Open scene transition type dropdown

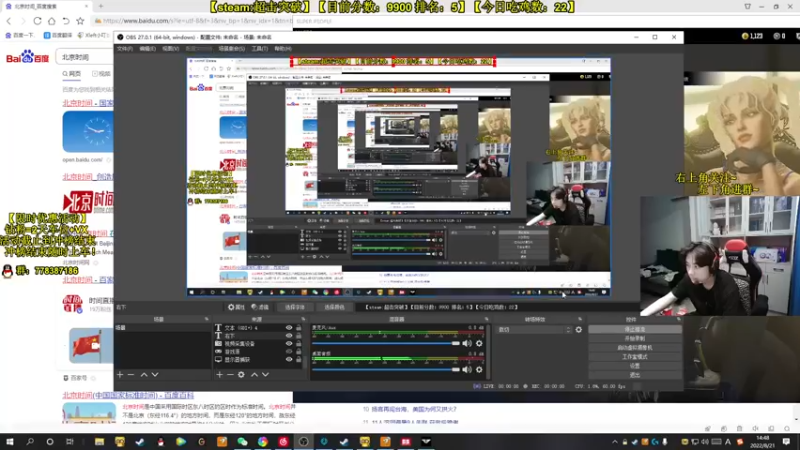[534, 330]
